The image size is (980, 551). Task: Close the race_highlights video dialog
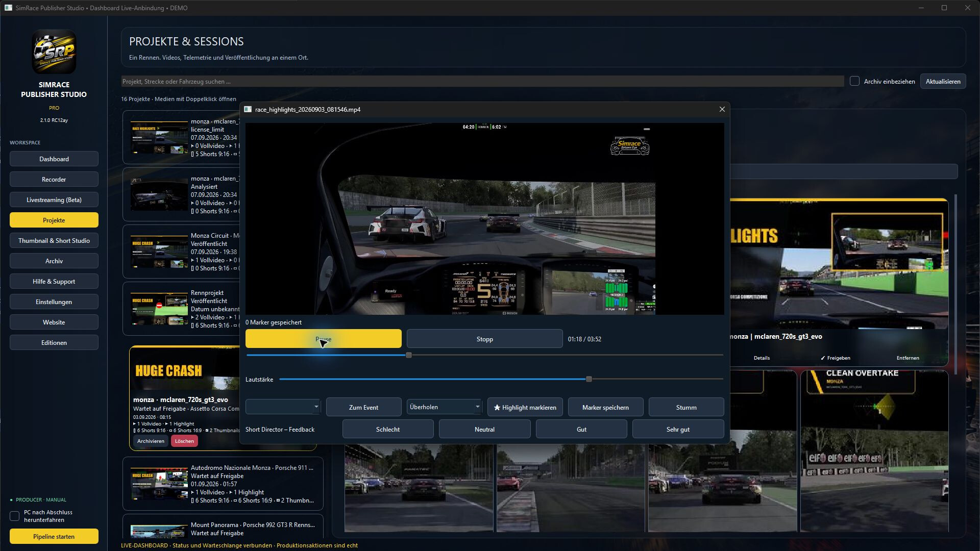click(x=722, y=109)
